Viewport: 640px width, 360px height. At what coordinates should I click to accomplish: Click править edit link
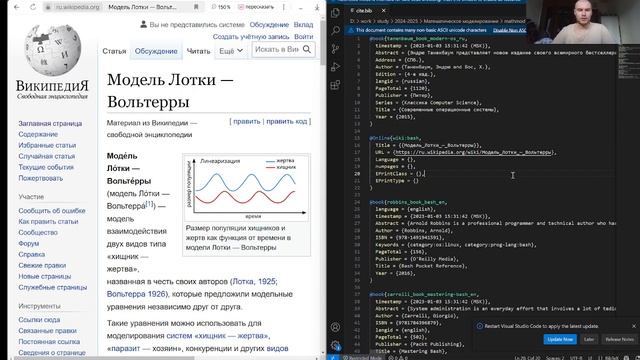click(247, 121)
